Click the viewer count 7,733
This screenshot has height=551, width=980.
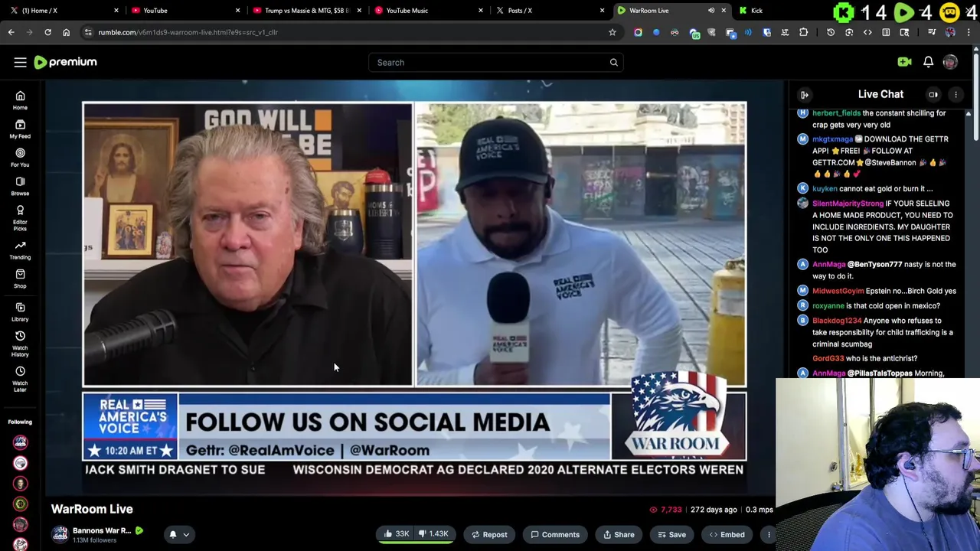click(x=665, y=510)
